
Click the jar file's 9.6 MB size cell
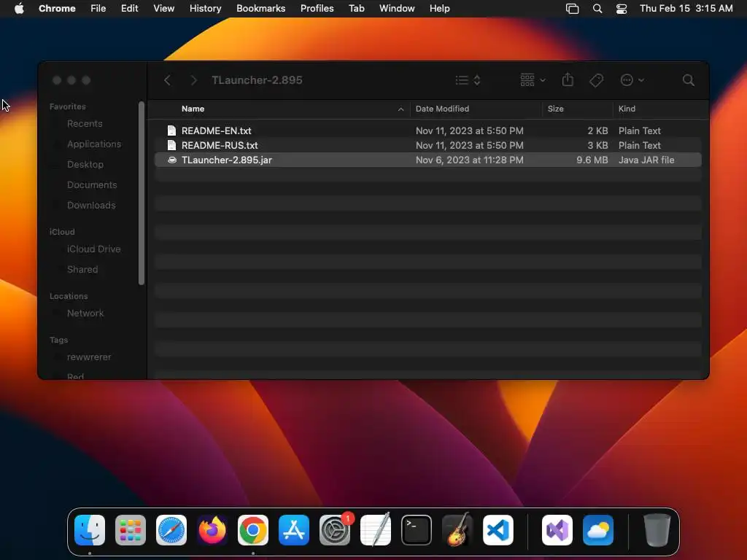tap(592, 160)
